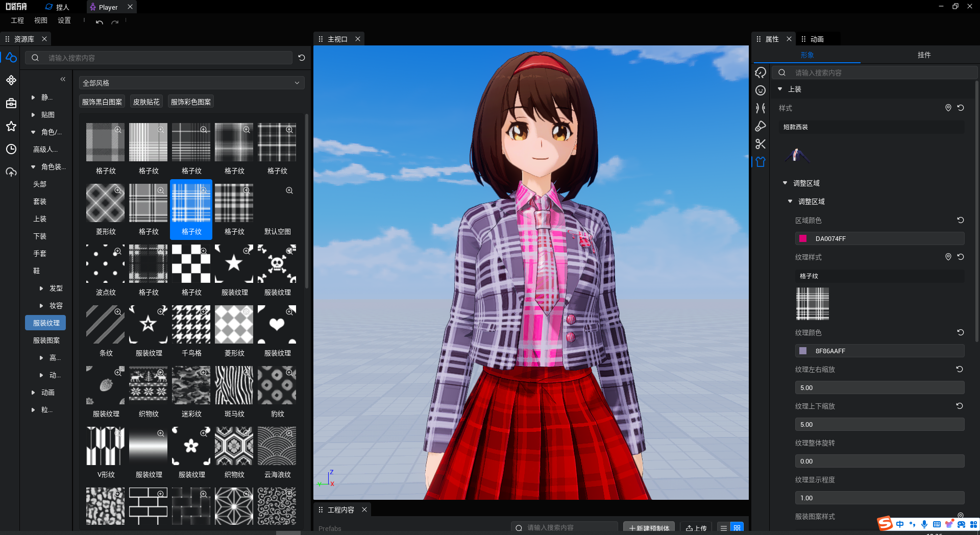Locate the 纹理样式 resource pin icon

[948, 257]
